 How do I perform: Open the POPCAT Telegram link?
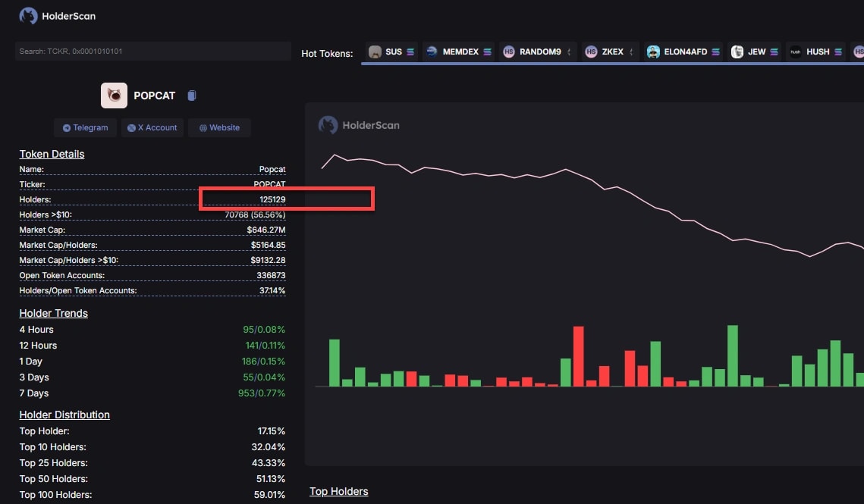[x=86, y=127]
